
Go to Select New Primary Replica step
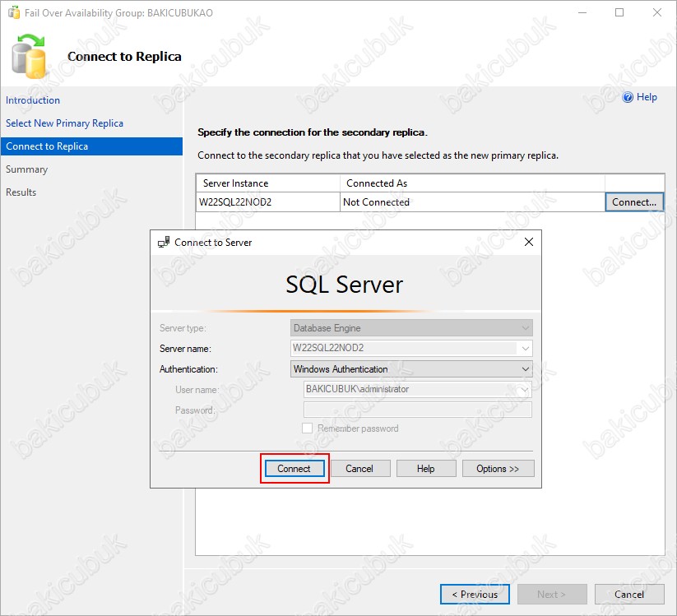pyautogui.click(x=64, y=123)
